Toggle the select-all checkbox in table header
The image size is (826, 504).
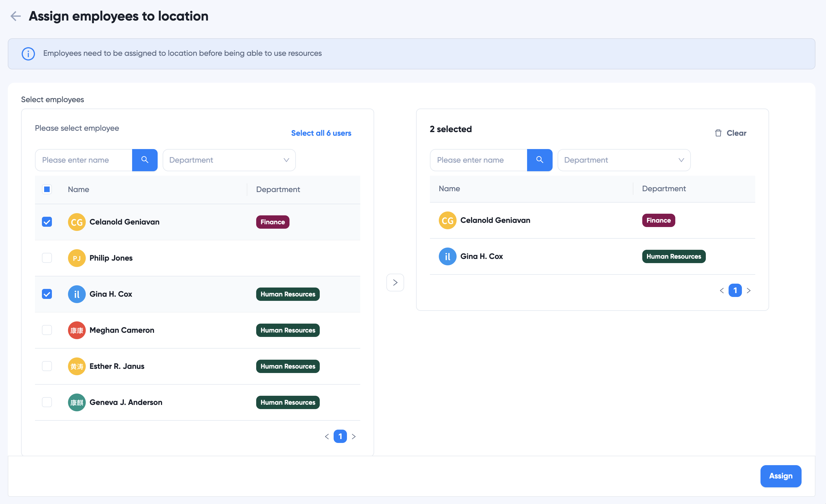click(47, 189)
